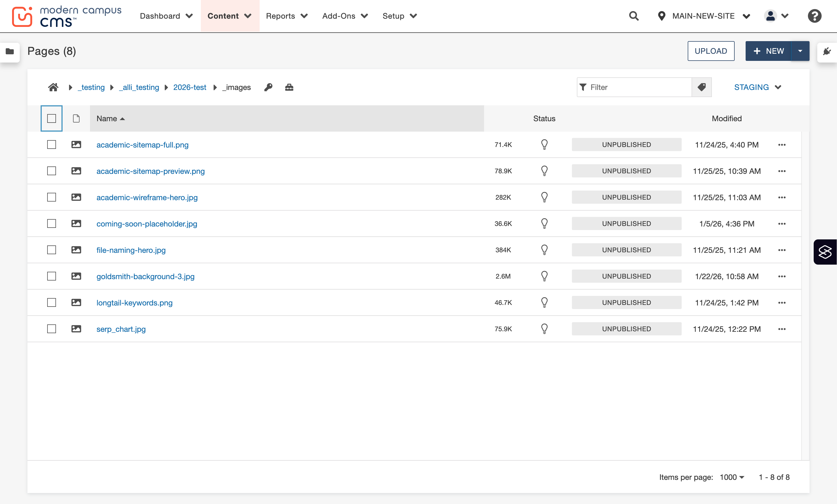Click the floating black widget icon at right edge
This screenshot has width=837, height=504.
click(825, 252)
